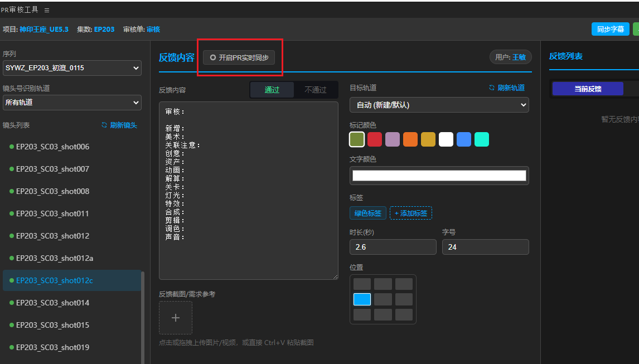
Task: Select the center position grid cell
Action: pyautogui.click(x=383, y=299)
